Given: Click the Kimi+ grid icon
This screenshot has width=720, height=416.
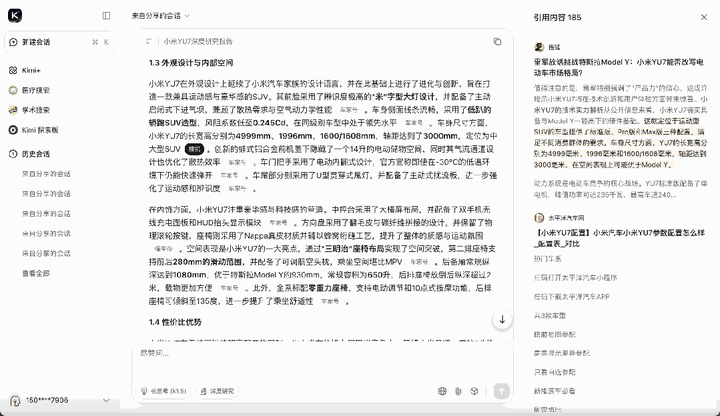Looking at the screenshot, I should click(13, 70).
